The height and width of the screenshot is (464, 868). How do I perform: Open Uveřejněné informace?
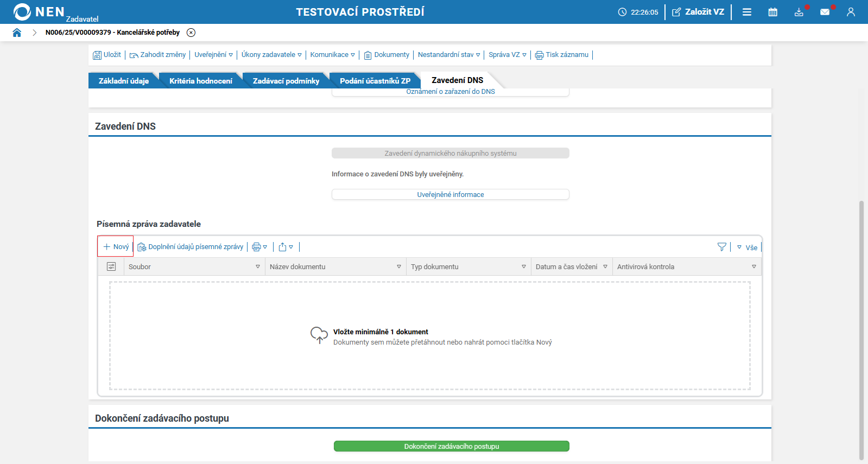[451, 194]
